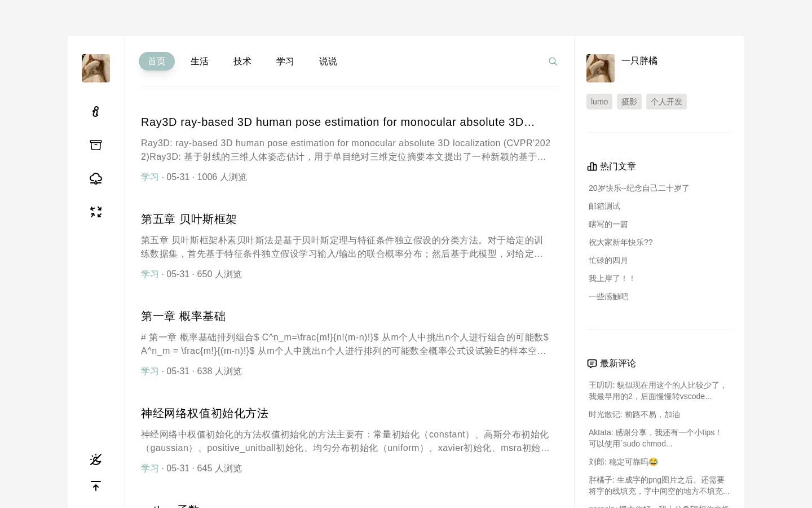Go to the 学习 navigation tab
The width and height of the screenshot is (812, 508).
285,62
